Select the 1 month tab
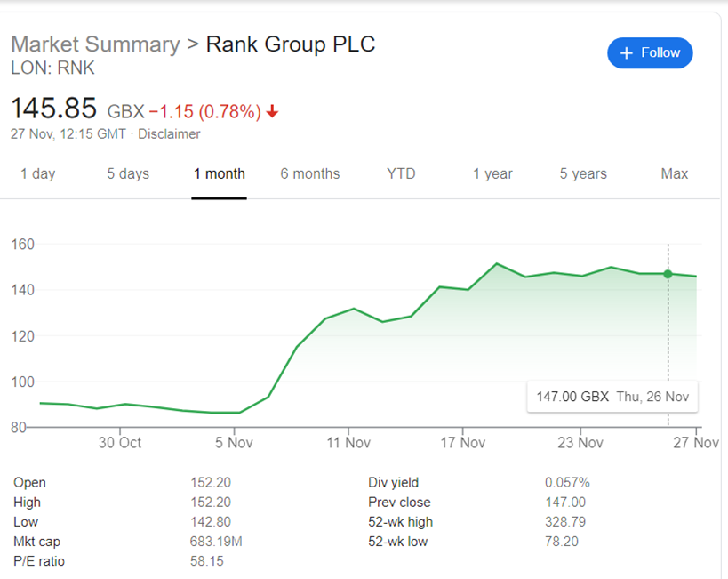 pos(220,173)
